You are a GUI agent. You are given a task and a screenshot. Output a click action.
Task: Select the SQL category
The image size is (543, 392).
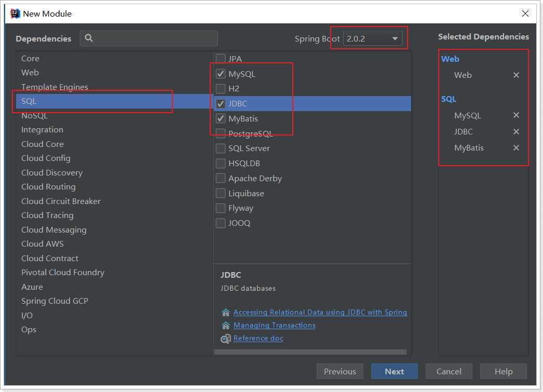pyautogui.click(x=114, y=101)
